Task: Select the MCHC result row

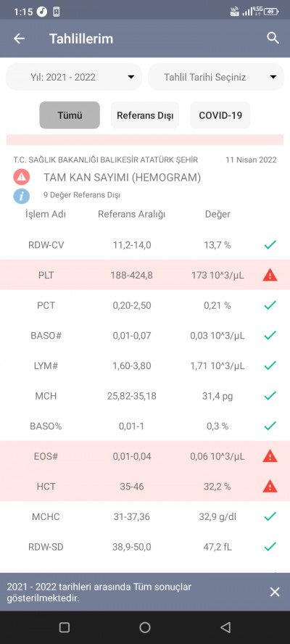Action: 145,516
